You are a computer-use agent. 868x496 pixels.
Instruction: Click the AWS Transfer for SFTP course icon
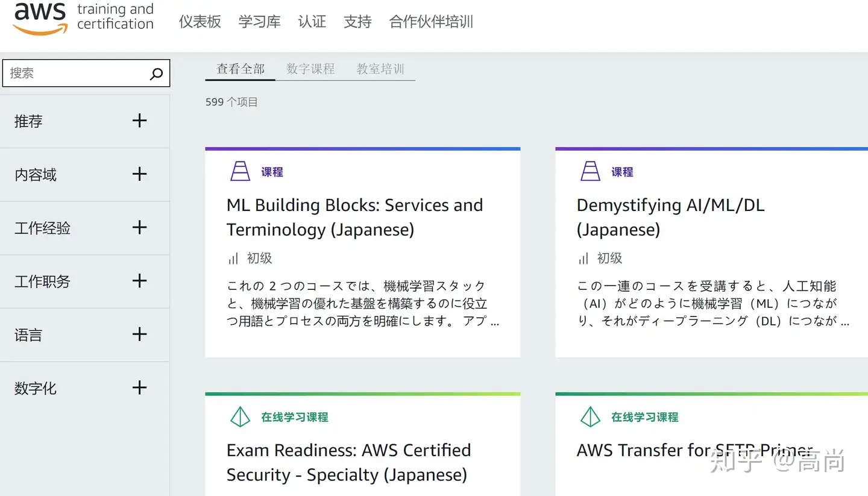(x=590, y=416)
